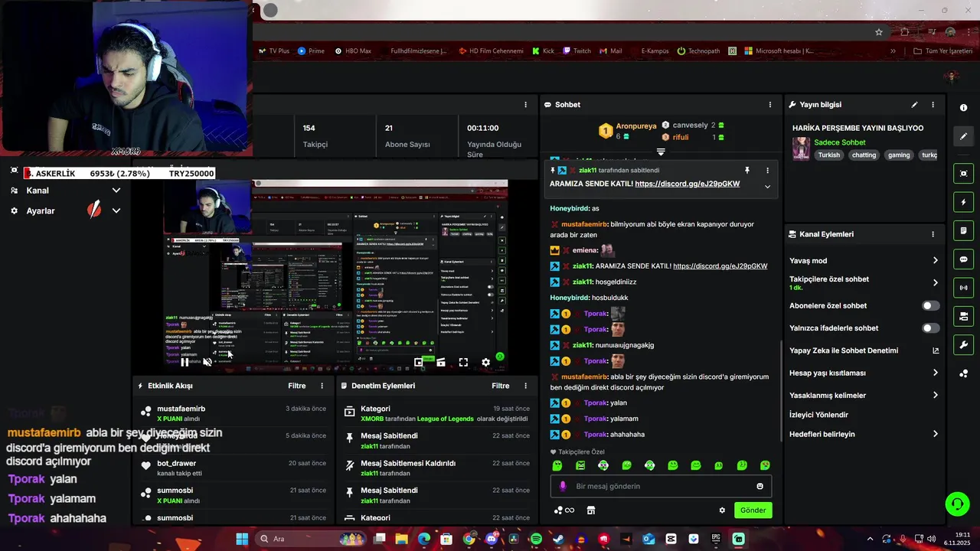The width and height of the screenshot is (980, 551).
Task: Open Prime bookmark
Action: click(311, 51)
